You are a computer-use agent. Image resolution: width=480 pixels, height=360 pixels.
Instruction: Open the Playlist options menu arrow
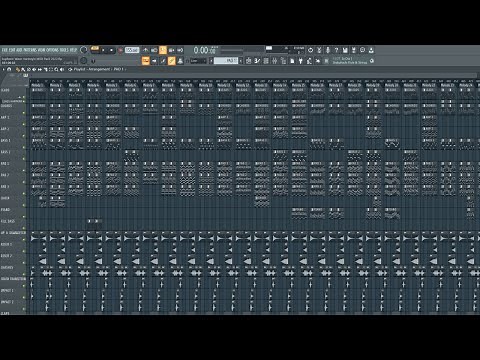[x=4, y=69]
